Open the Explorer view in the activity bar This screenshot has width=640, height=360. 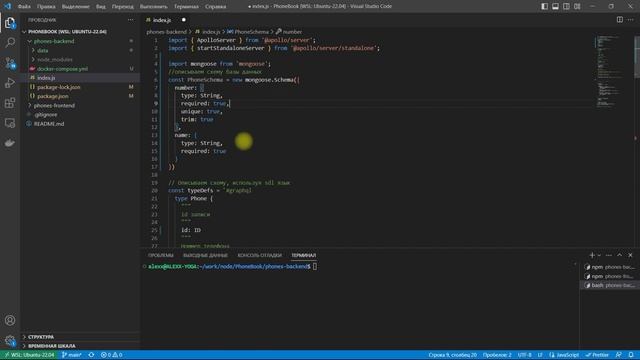click(x=10, y=23)
